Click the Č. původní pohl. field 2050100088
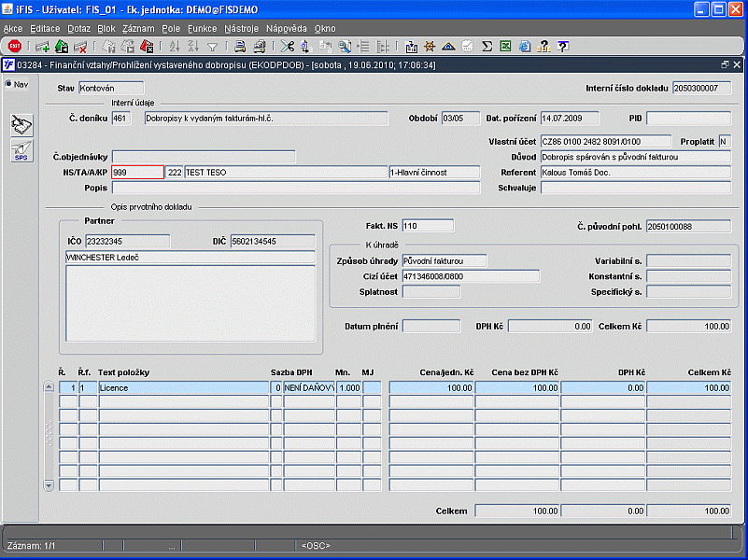 688,227
